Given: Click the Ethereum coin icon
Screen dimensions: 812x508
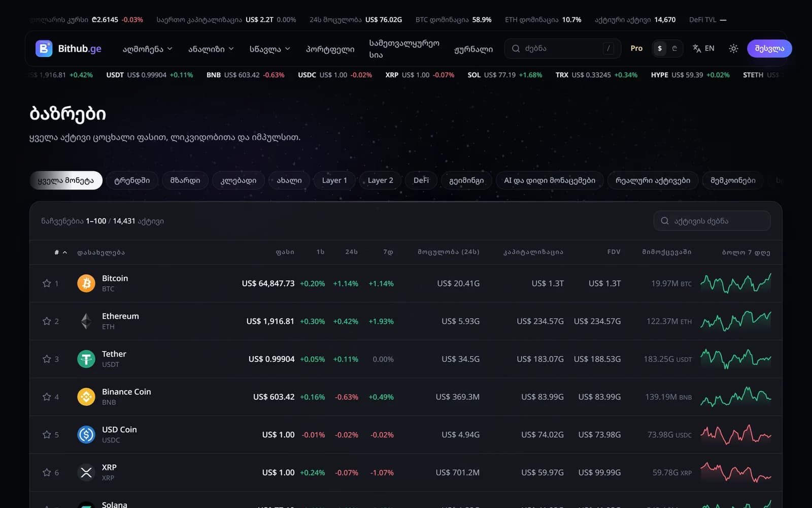Looking at the screenshot, I should click(86, 321).
